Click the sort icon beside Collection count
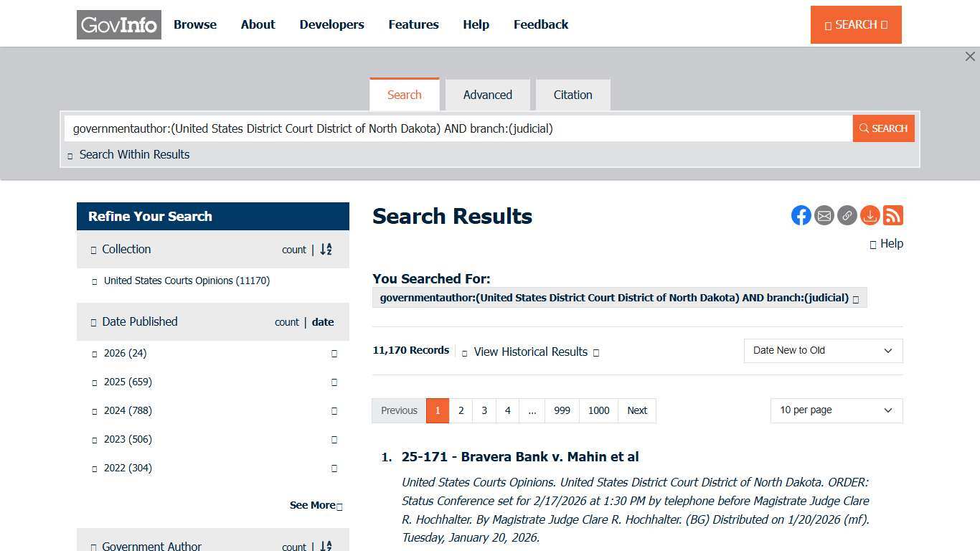The height and width of the screenshot is (551, 980). point(326,249)
